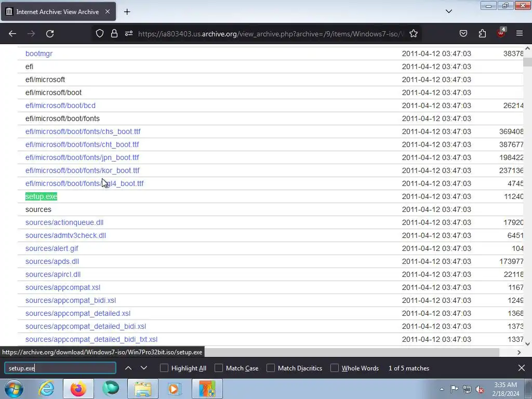Enable the Match Diacritics checkbox

click(x=270, y=368)
